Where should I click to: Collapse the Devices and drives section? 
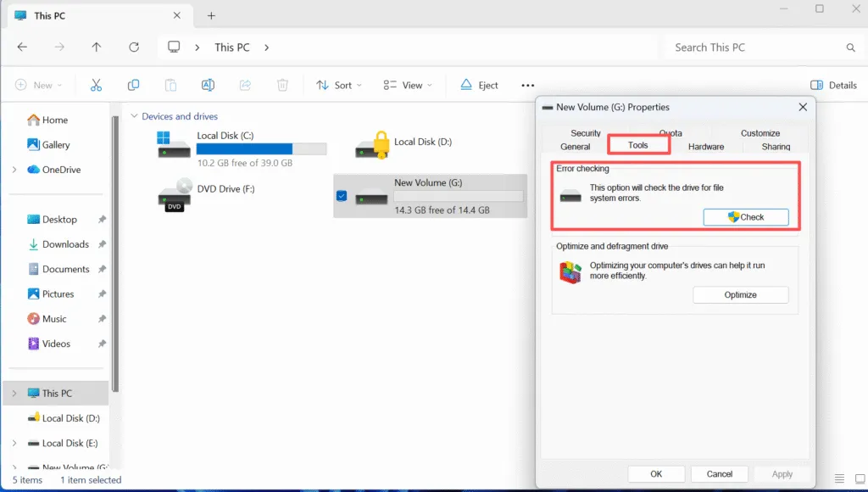[134, 115]
